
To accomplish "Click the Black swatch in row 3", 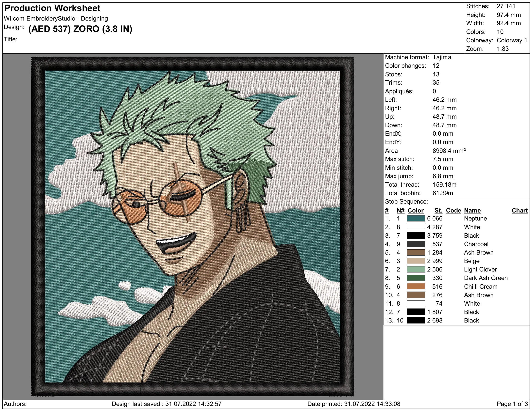I will pos(416,235).
